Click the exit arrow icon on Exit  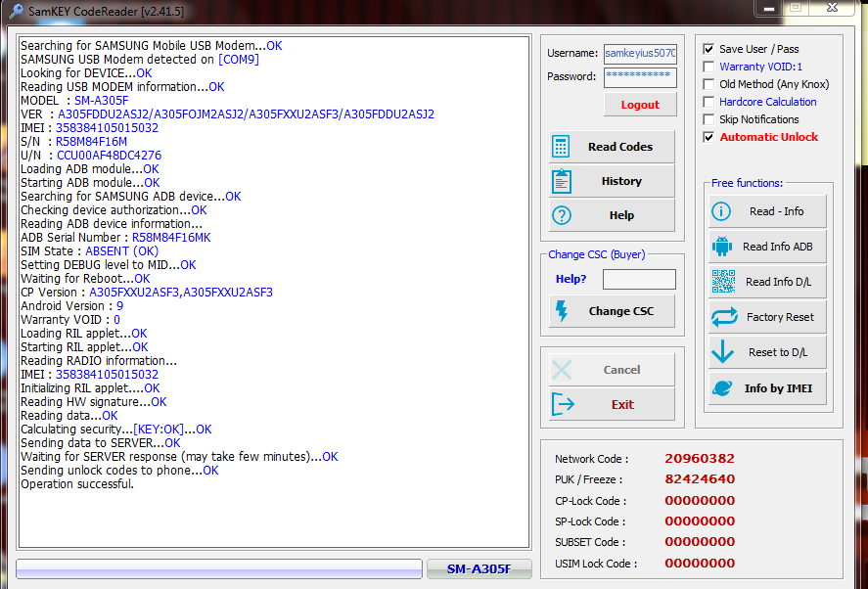(x=563, y=405)
